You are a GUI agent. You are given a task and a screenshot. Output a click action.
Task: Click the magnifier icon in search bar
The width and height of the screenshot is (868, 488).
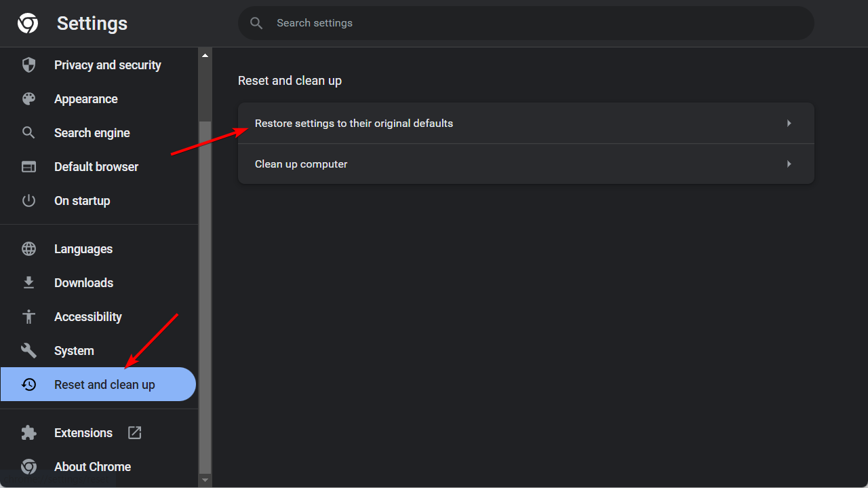[x=256, y=23]
